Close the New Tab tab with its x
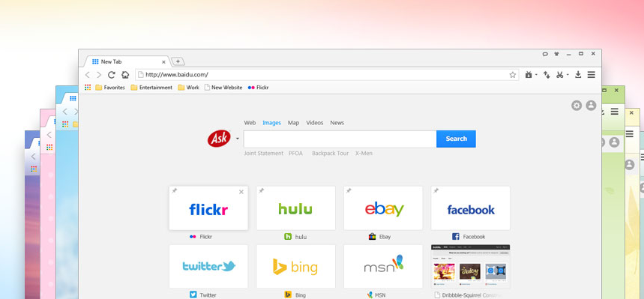The image size is (644, 299). pos(163,62)
